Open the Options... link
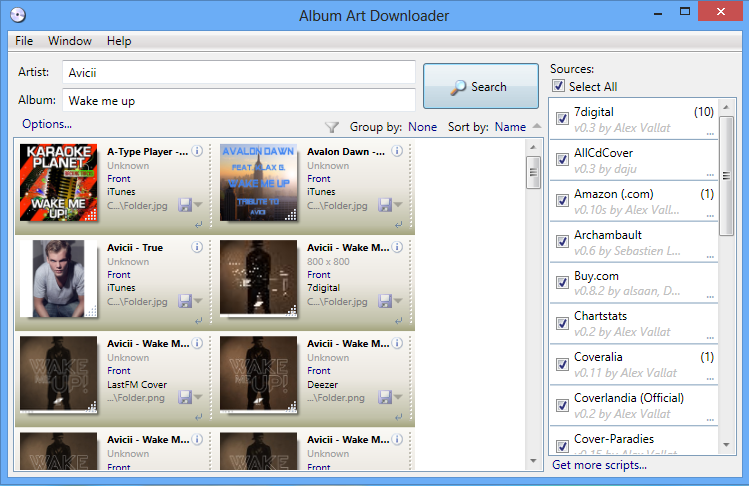 pyautogui.click(x=47, y=124)
